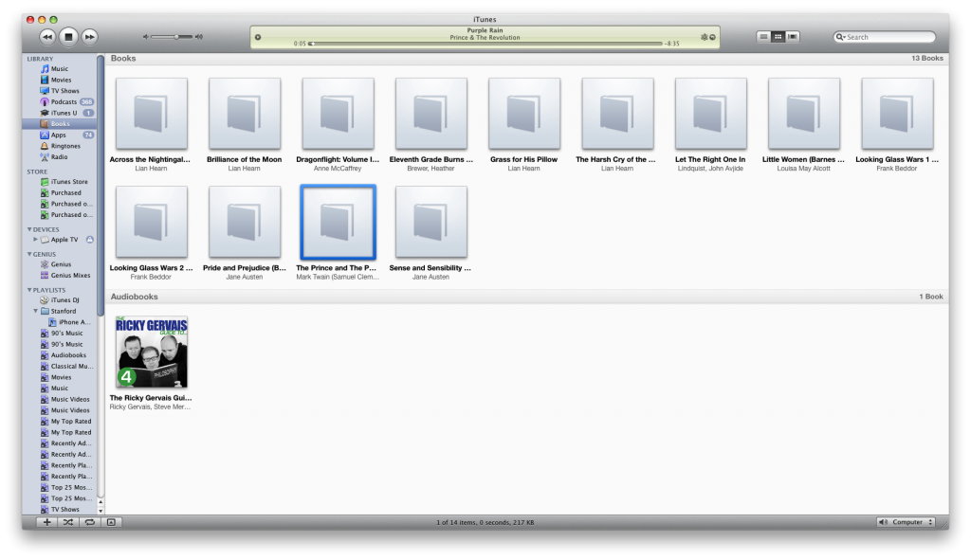This screenshot has height=560, width=971.
Task: Skip to the previous track
Action: tap(47, 37)
